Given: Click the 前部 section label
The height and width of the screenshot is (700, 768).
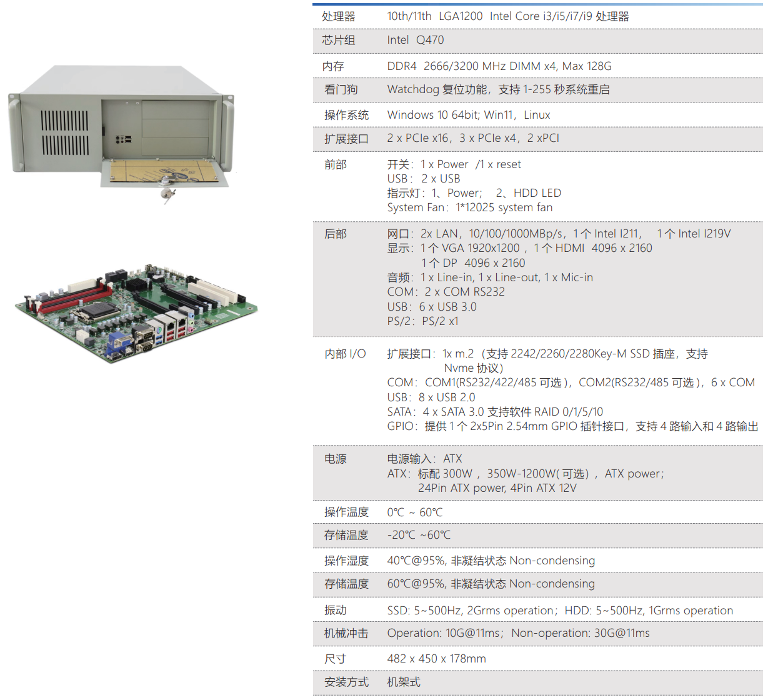Looking at the screenshot, I should point(336,165).
